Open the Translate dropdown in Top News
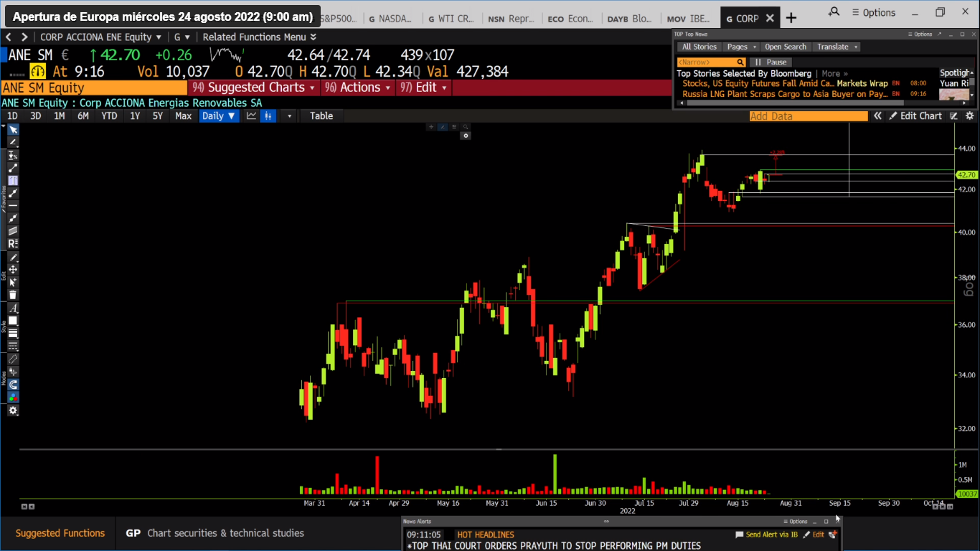980x551 pixels. (x=837, y=47)
